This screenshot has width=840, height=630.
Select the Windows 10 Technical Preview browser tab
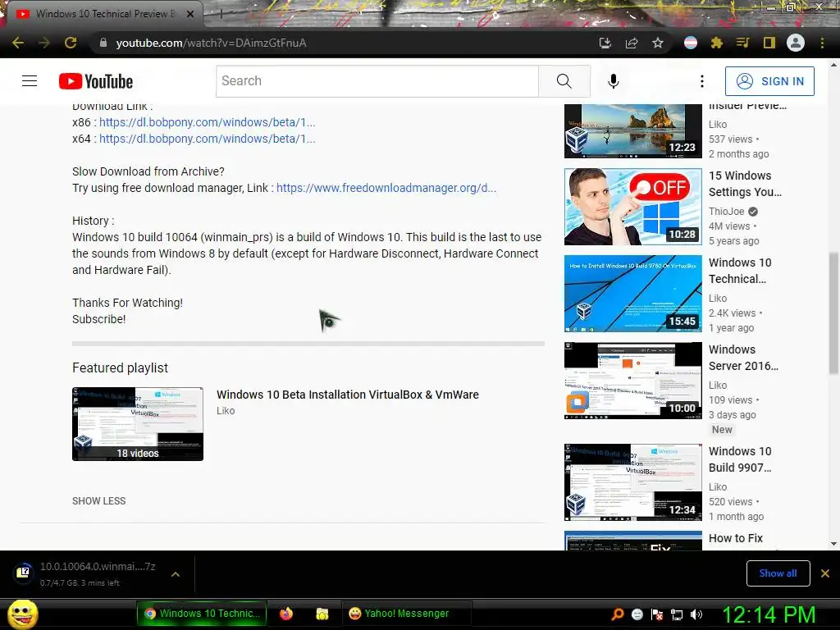[x=104, y=14]
